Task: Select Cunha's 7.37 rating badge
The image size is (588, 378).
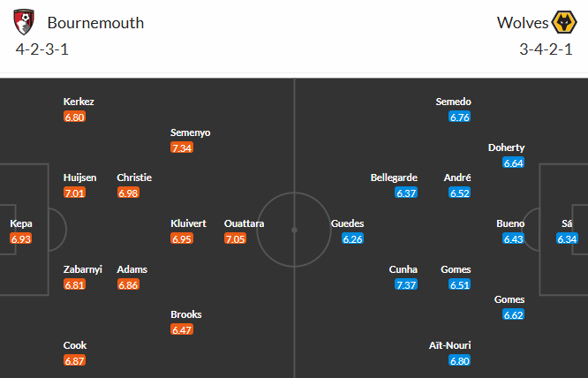Action: 406,284
